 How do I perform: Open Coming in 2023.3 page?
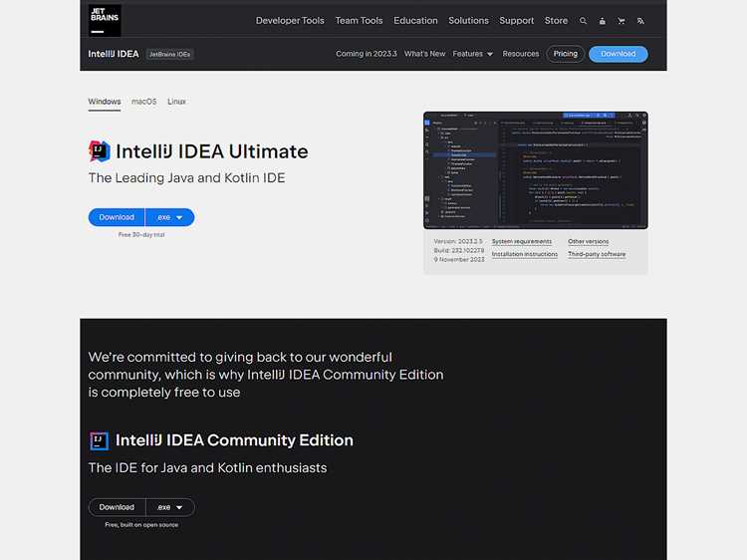click(366, 54)
